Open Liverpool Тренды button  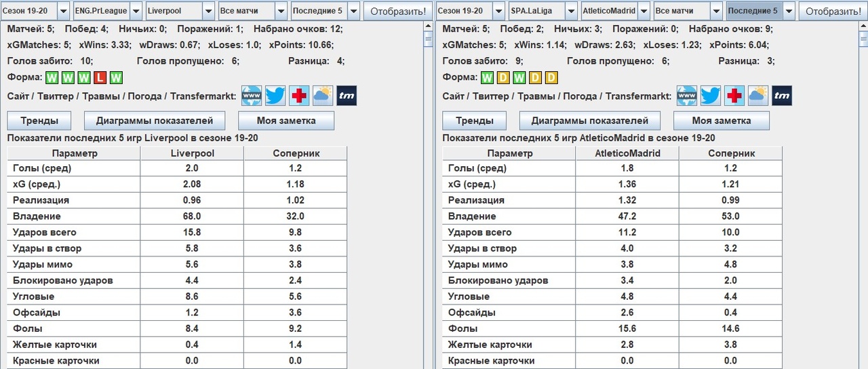click(39, 121)
